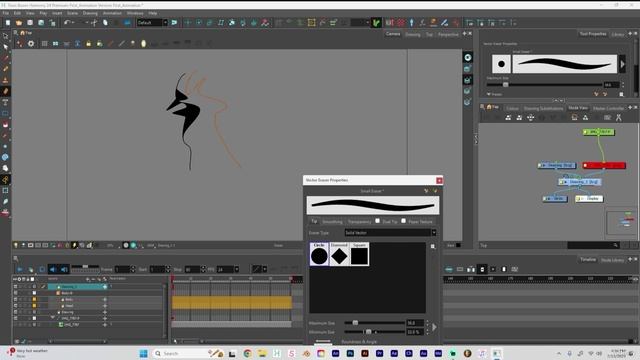Select the Eraser tool in left toolbar
The image size is (640, 360).
5,91
